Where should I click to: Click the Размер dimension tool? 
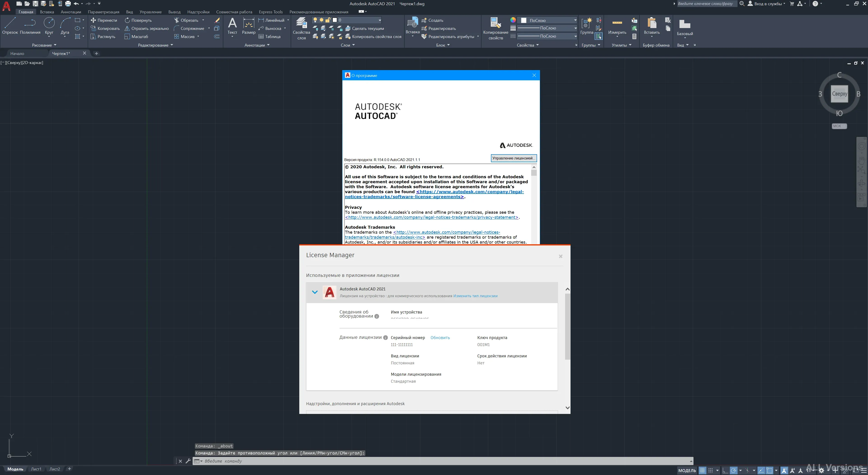(249, 26)
